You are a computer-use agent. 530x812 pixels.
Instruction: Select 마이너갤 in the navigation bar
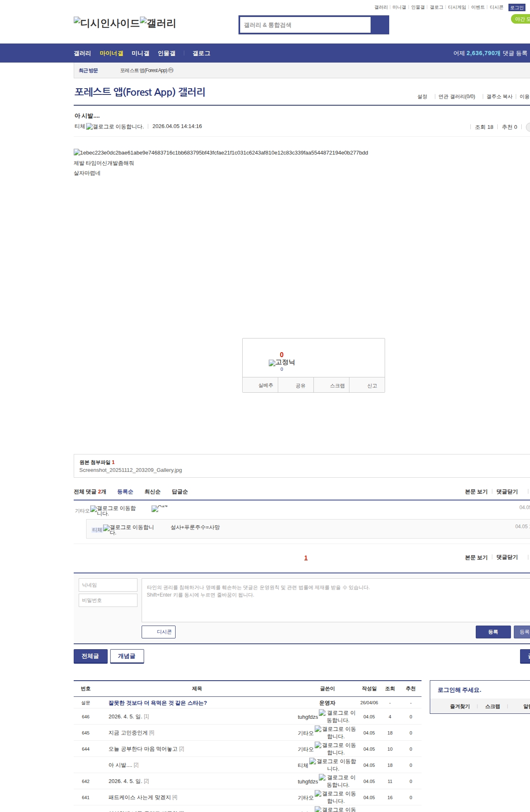coord(111,53)
